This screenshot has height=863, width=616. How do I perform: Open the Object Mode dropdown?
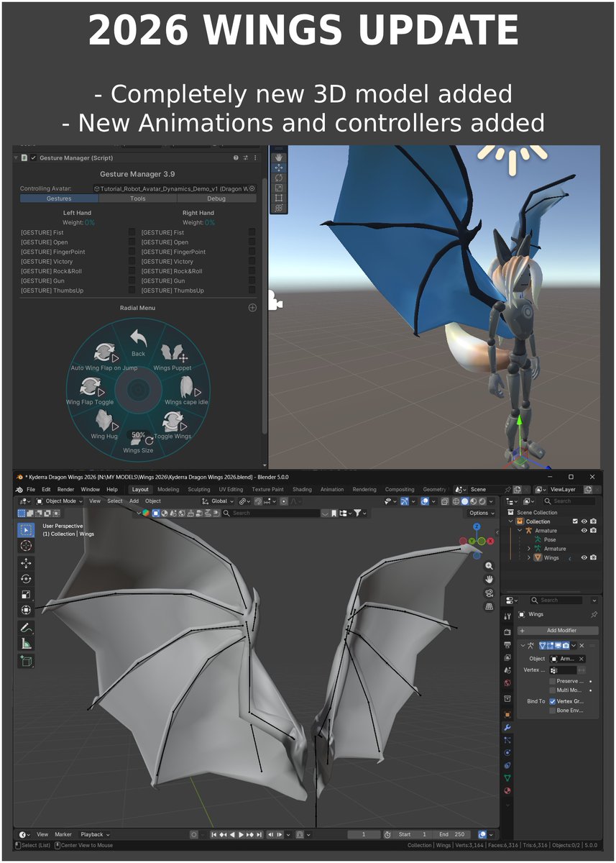pyautogui.click(x=59, y=501)
